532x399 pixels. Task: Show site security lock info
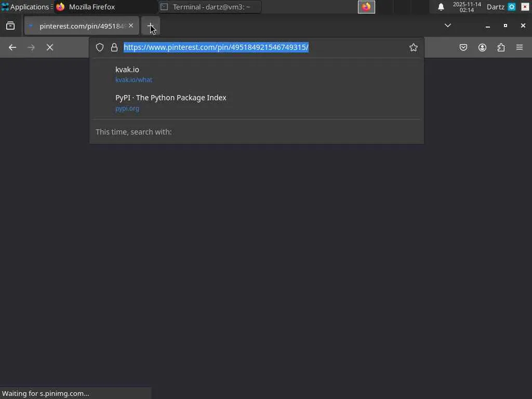click(114, 47)
